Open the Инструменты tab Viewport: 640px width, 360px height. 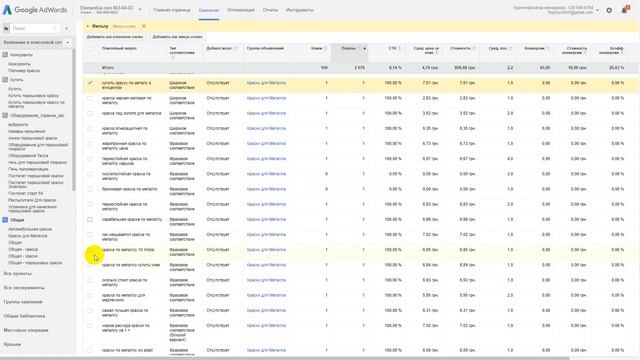[300, 10]
